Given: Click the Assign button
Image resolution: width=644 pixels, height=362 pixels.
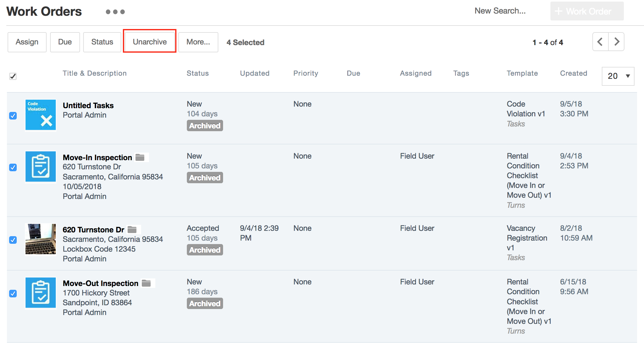Looking at the screenshot, I should (27, 42).
